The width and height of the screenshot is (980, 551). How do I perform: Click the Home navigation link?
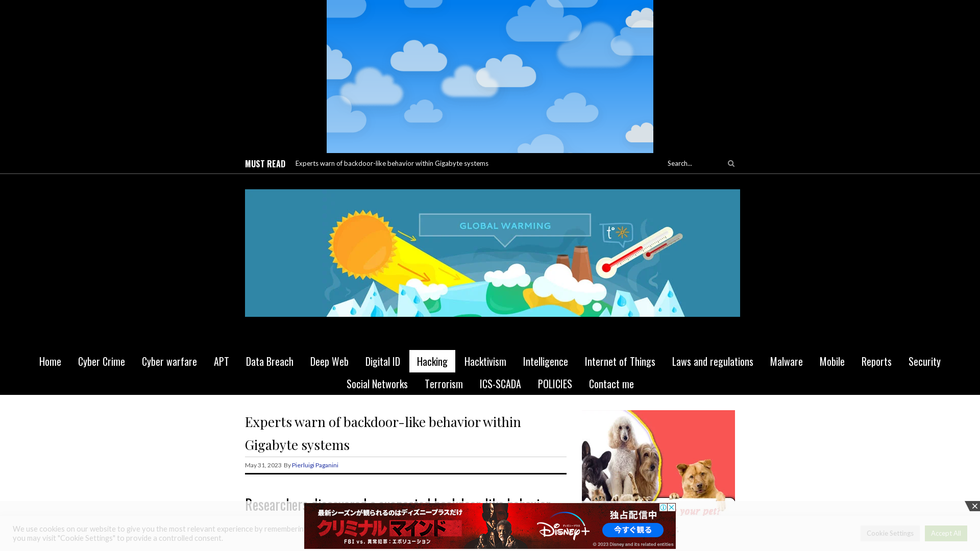point(50,361)
